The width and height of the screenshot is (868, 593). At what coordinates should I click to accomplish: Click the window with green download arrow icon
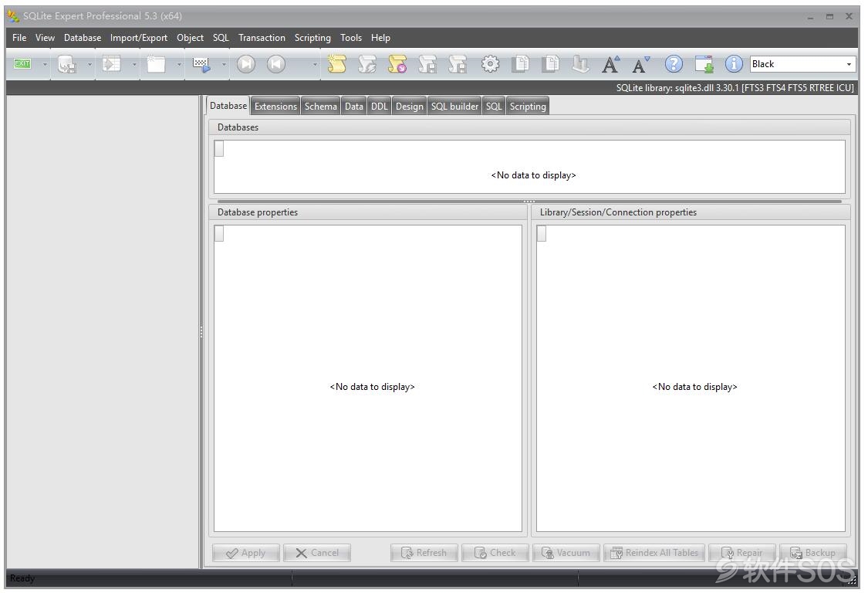pyautogui.click(x=704, y=64)
